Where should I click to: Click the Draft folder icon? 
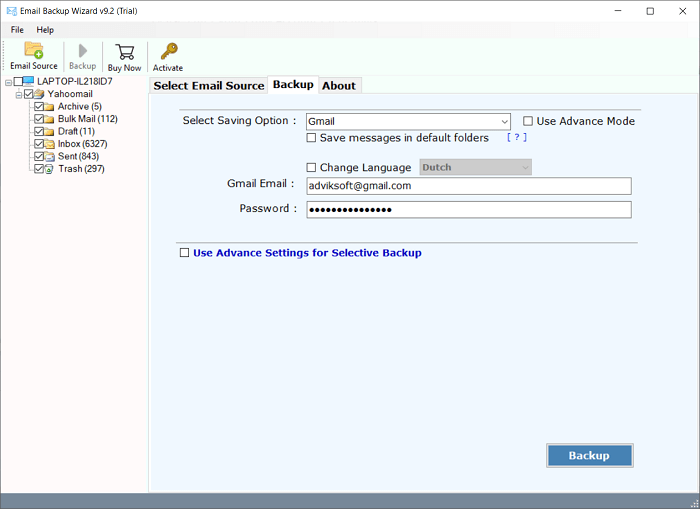point(49,132)
